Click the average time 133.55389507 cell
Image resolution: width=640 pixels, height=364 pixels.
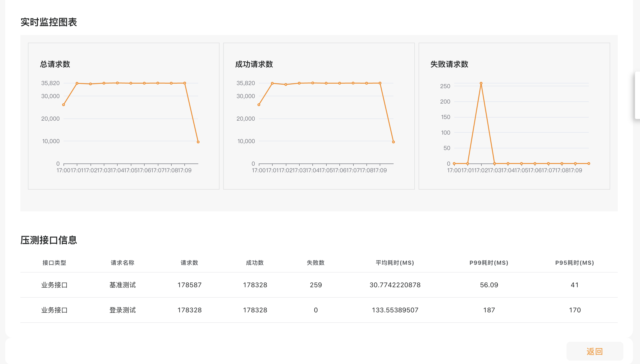point(395,310)
